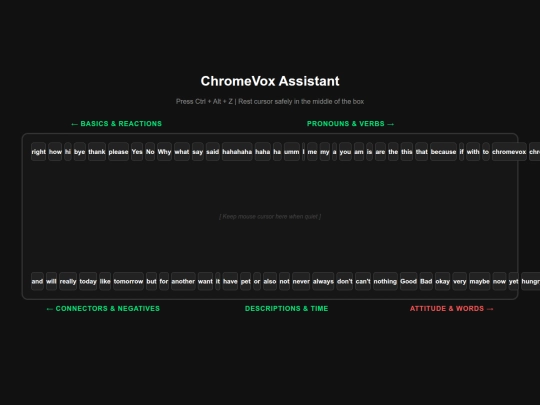The width and height of the screenshot is (540, 405).
Task: Click the 'BASICS & REACTIONS' label
Action: (x=116, y=124)
